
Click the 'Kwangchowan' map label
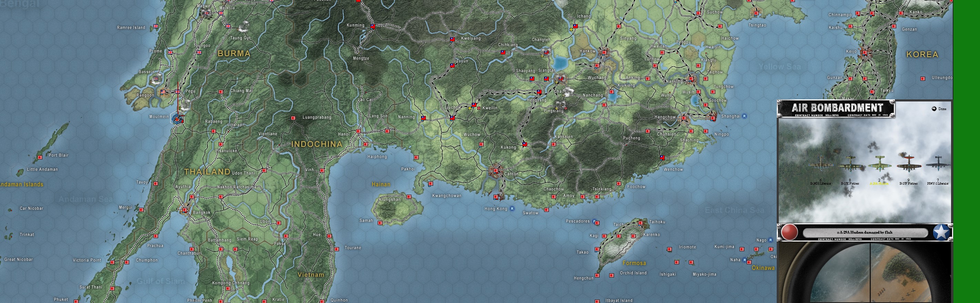coord(447,196)
